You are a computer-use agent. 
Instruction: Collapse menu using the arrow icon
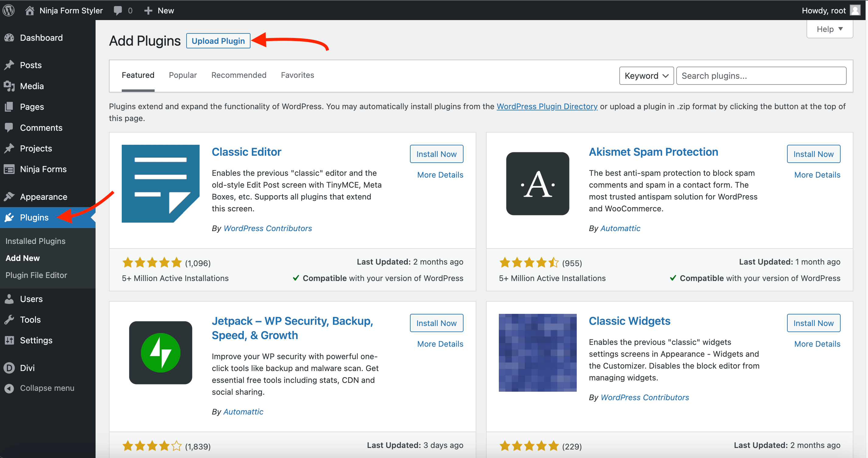point(9,388)
